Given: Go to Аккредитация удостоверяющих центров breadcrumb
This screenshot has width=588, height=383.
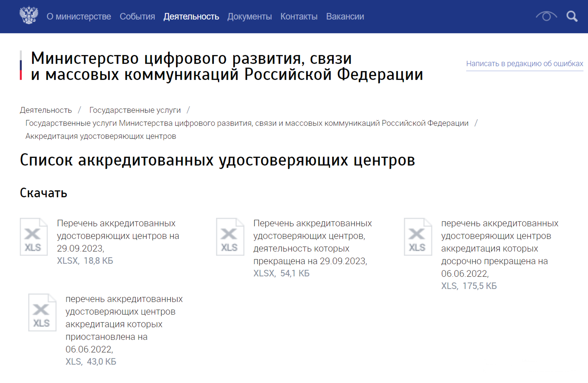Looking at the screenshot, I should (x=101, y=136).
